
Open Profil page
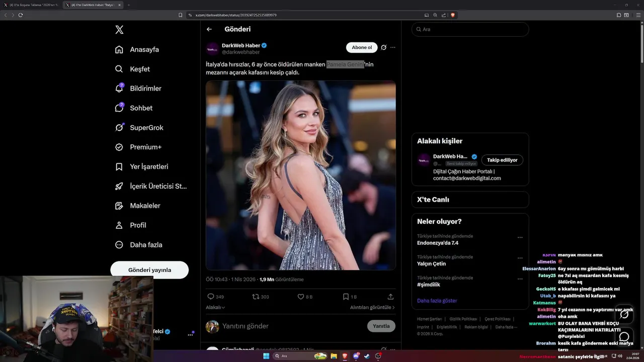pos(130,225)
